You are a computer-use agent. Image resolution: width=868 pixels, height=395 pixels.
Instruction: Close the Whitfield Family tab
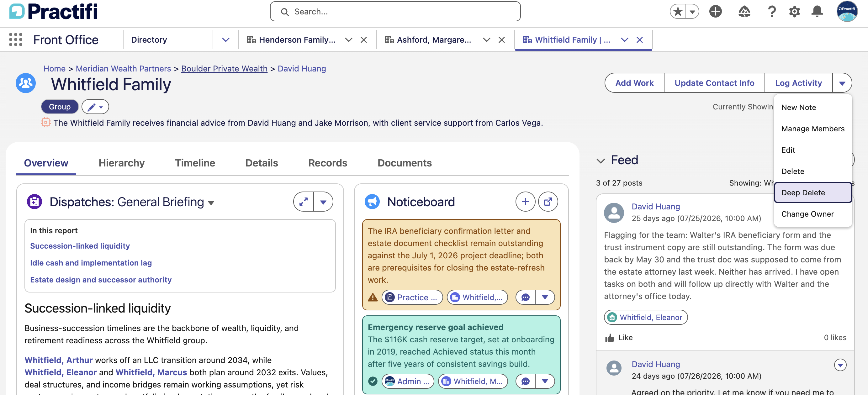click(x=639, y=40)
